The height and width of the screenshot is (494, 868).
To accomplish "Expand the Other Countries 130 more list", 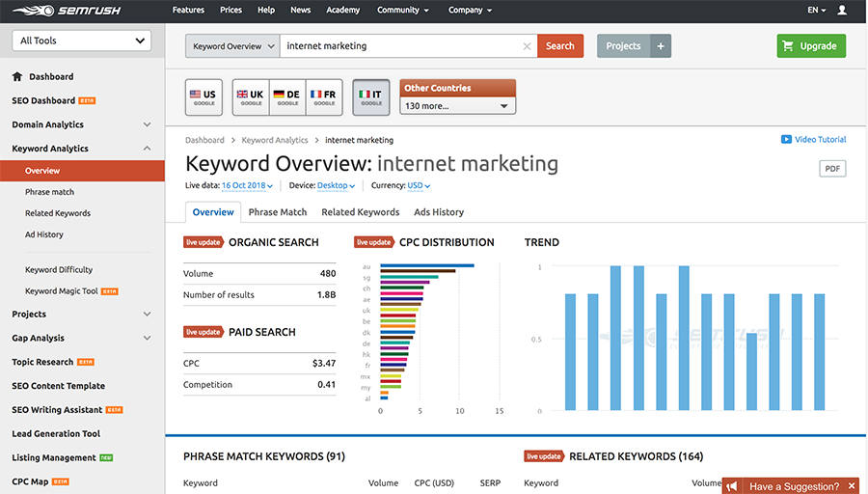I will click(458, 106).
